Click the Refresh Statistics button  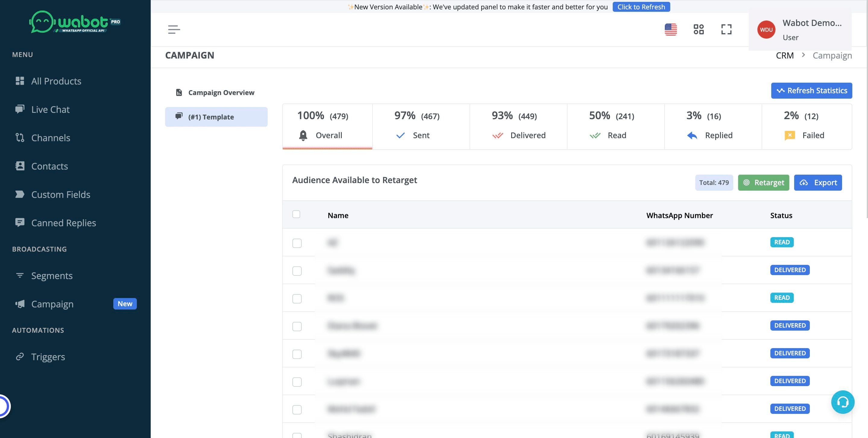pos(811,91)
